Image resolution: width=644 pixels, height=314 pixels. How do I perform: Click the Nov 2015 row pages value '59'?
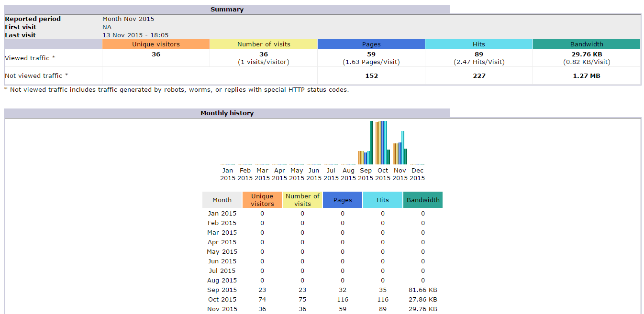(x=343, y=309)
